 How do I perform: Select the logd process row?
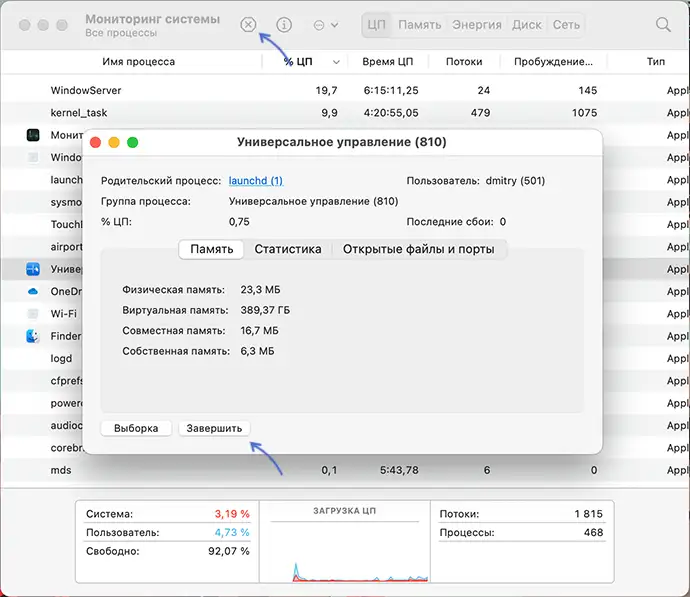42,359
